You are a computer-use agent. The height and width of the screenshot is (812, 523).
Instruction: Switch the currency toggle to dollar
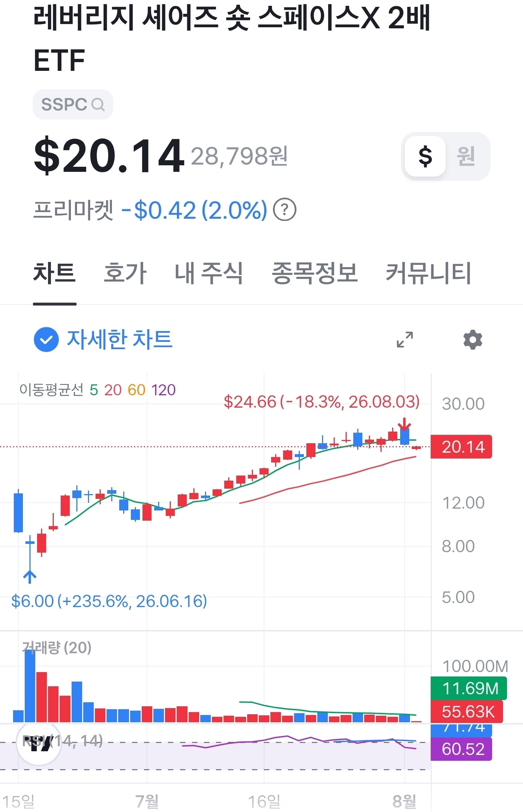tap(425, 156)
